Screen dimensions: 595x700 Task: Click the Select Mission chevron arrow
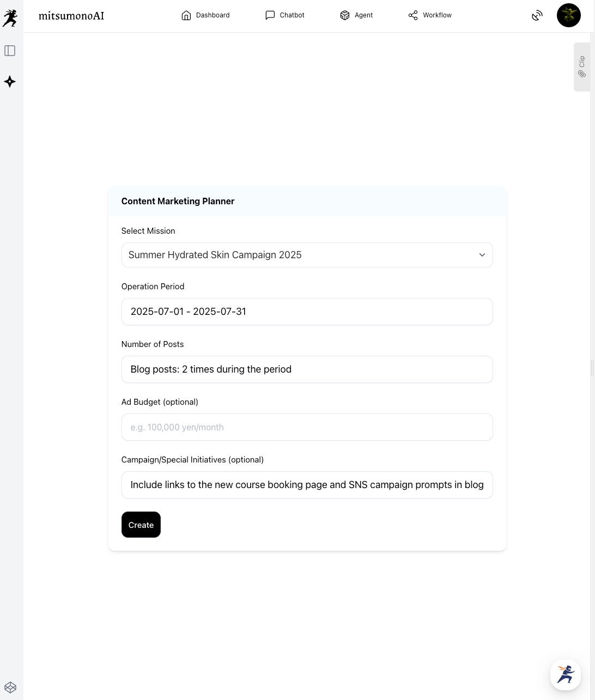coord(482,255)
